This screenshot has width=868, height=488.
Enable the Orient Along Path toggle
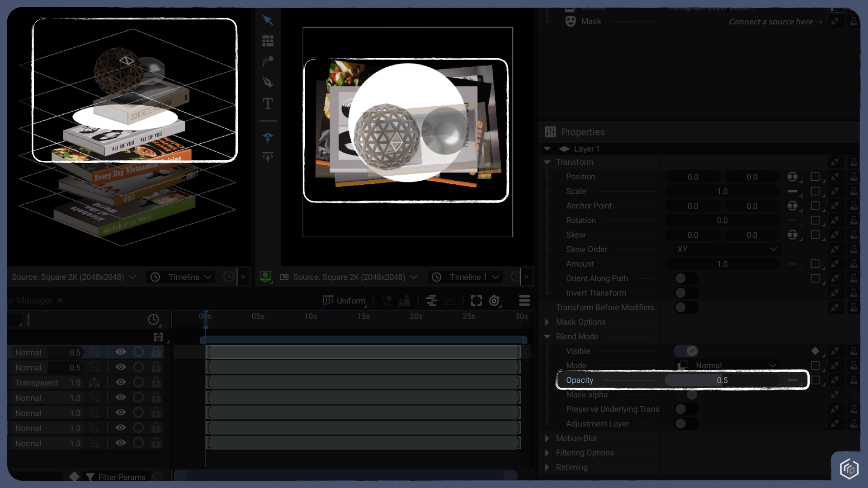coord(686,278)
